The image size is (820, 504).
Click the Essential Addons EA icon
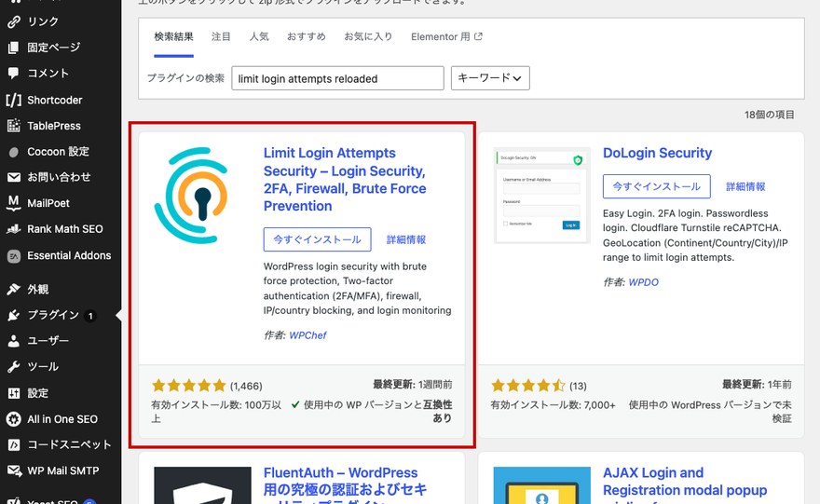[14, 255]
